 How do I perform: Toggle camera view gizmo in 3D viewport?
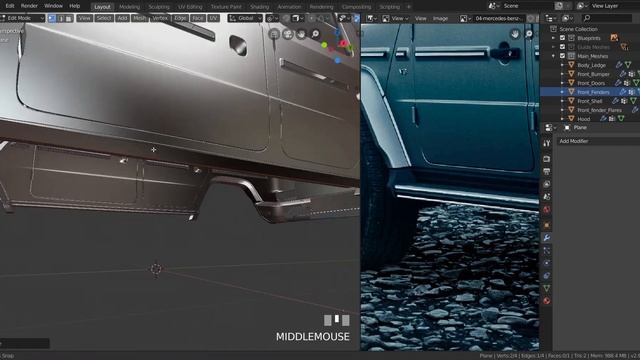(288, 34)
